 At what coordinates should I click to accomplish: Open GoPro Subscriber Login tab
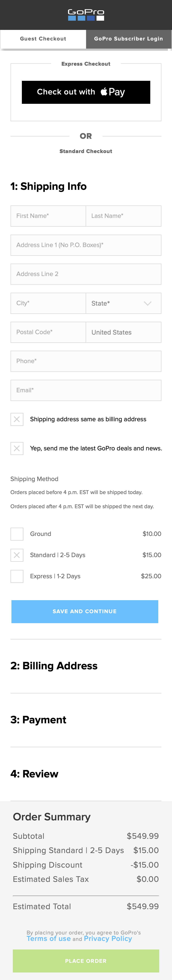(128, 39)
